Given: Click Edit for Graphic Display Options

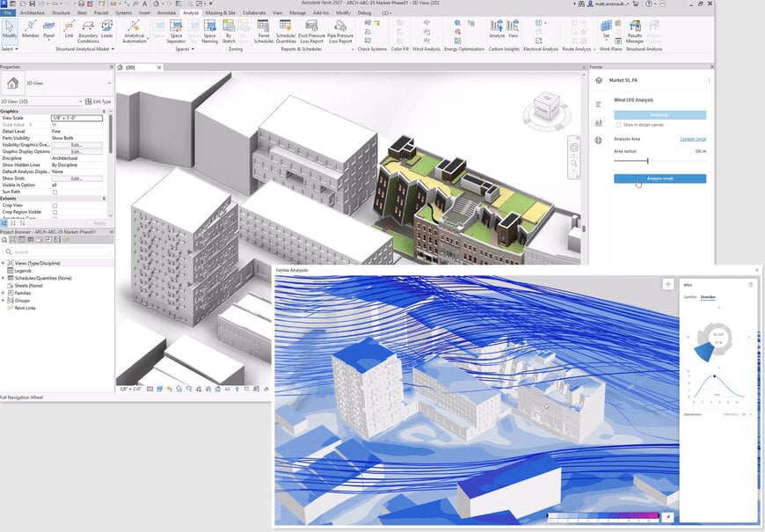Looking at the screenshot, I should 77,152.
